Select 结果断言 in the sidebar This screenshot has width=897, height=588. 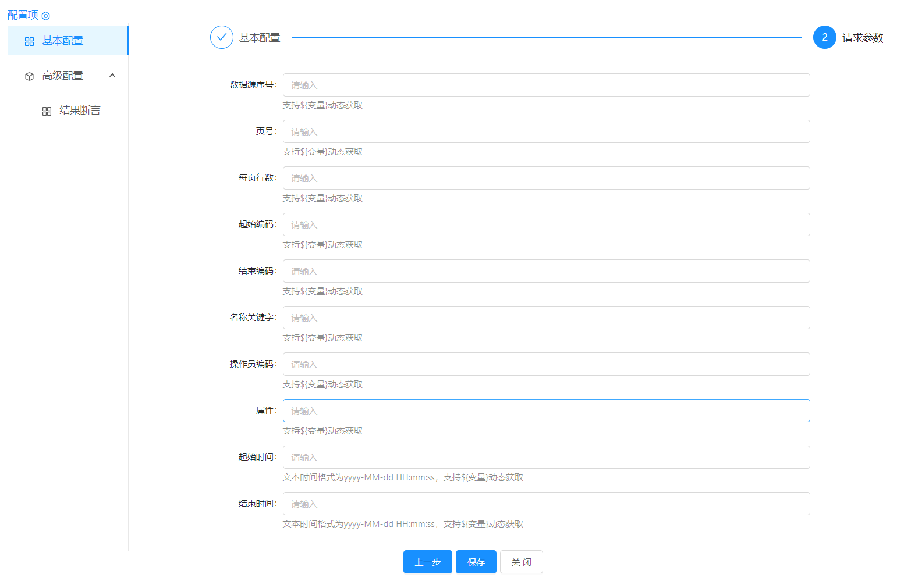[80, 111]
